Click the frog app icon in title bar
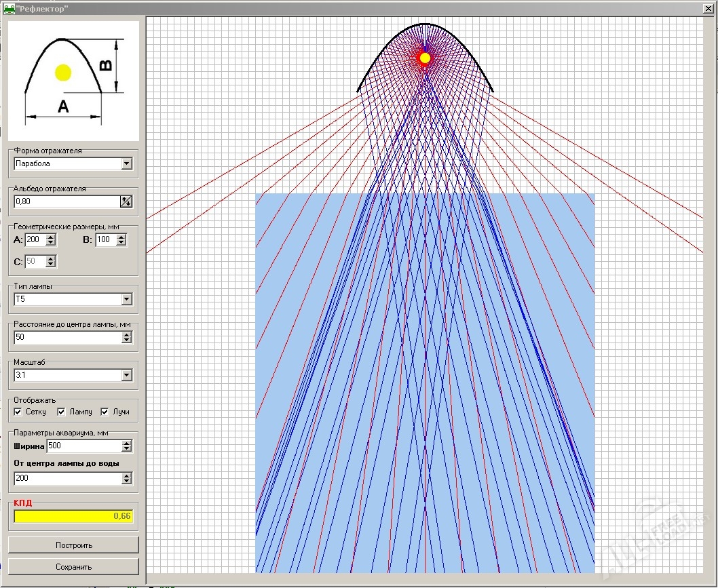Screen dimensions: 718x588 pyautogui.click(x=10, y=7)
